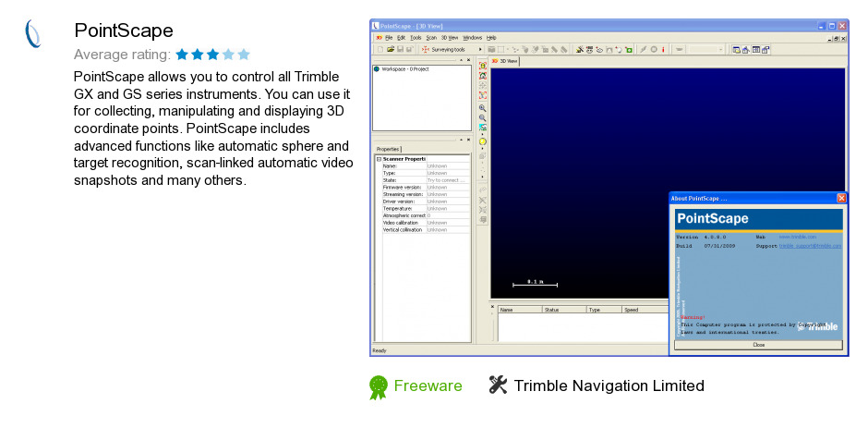868x428 pixels.
Task: Click the Close button in About PointScape dialog
Action: (x=758, y=345)
